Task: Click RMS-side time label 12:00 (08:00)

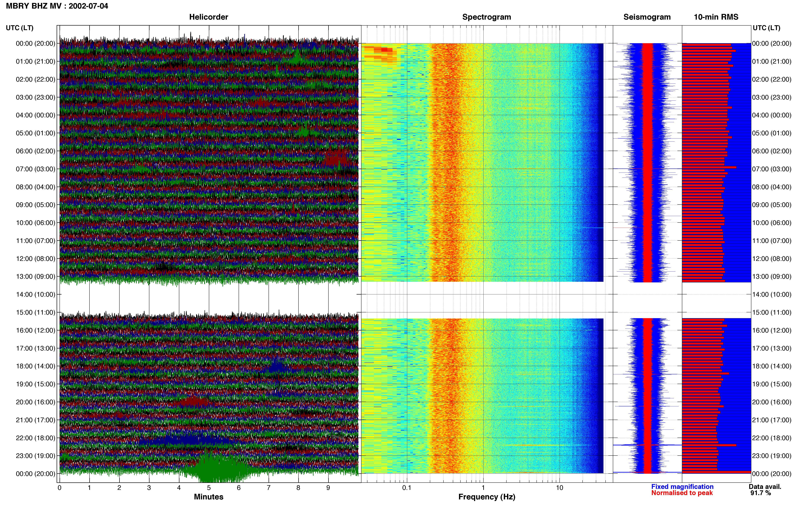Action: tap(772, 259)
